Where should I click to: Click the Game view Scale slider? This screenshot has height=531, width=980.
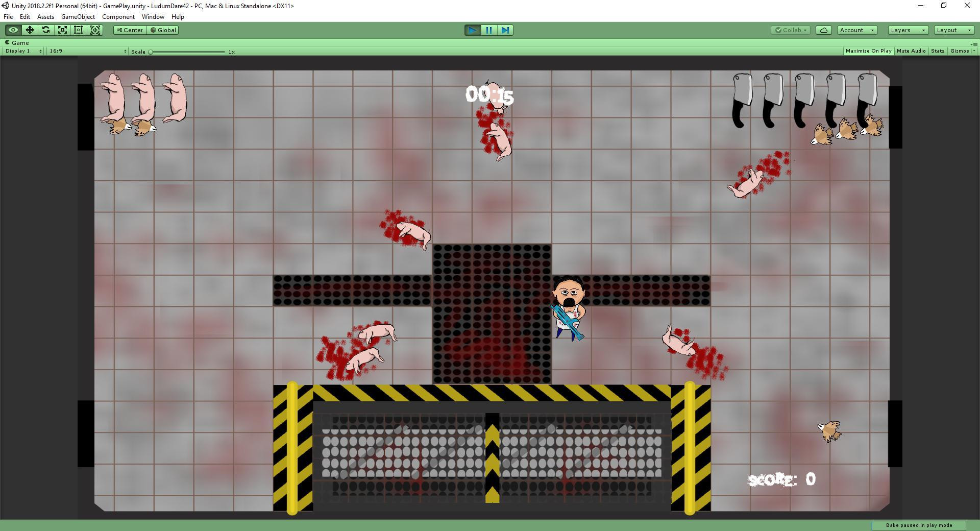(x=187, y=52)
